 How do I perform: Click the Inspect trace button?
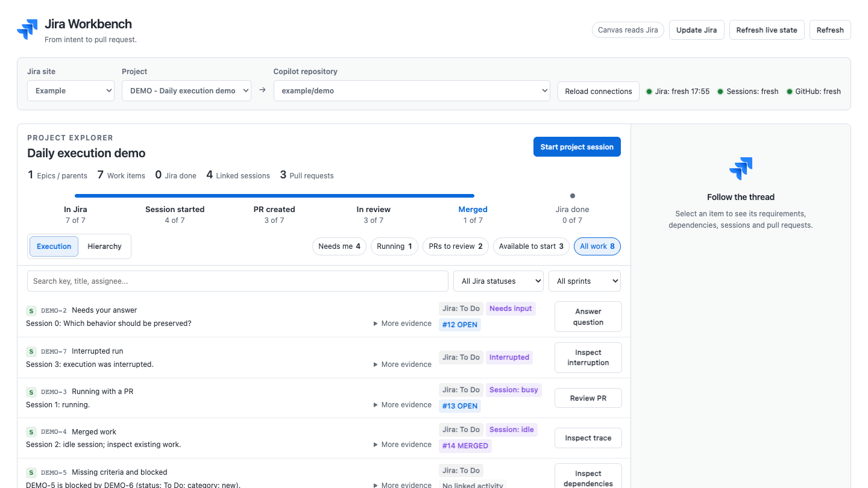pos(588,438)
